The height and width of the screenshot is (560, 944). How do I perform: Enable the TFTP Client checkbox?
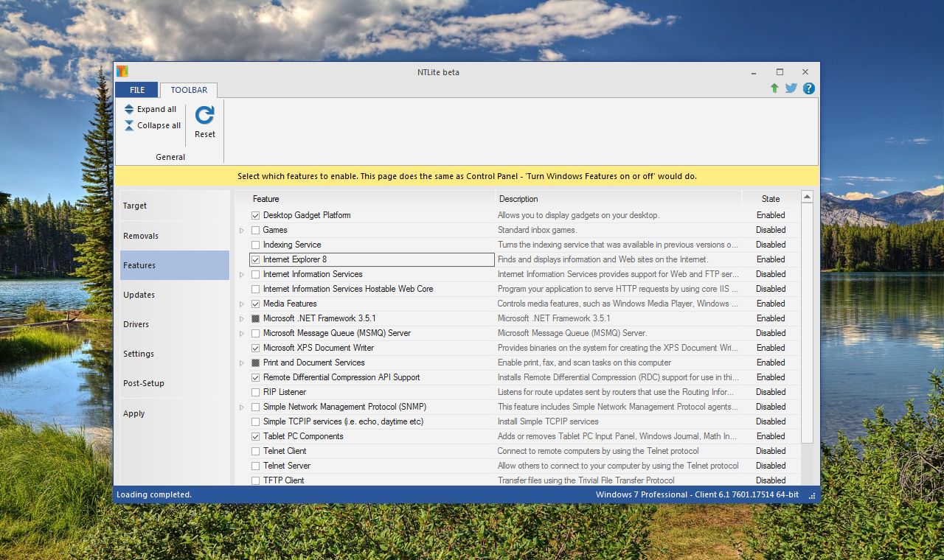click(255, 480)
